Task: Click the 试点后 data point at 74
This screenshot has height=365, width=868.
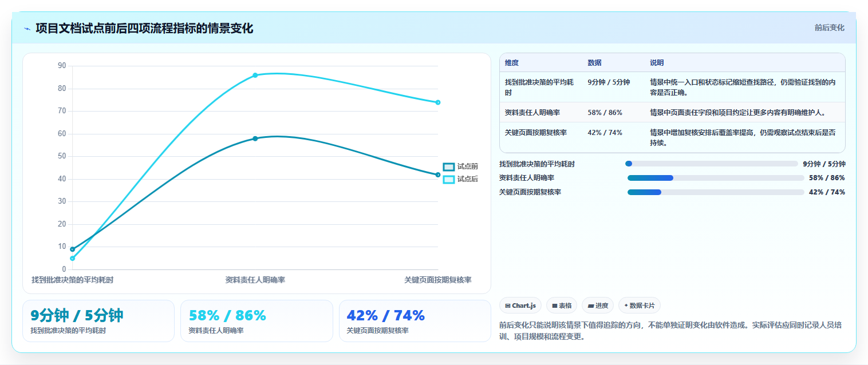Action: (438, 102)
